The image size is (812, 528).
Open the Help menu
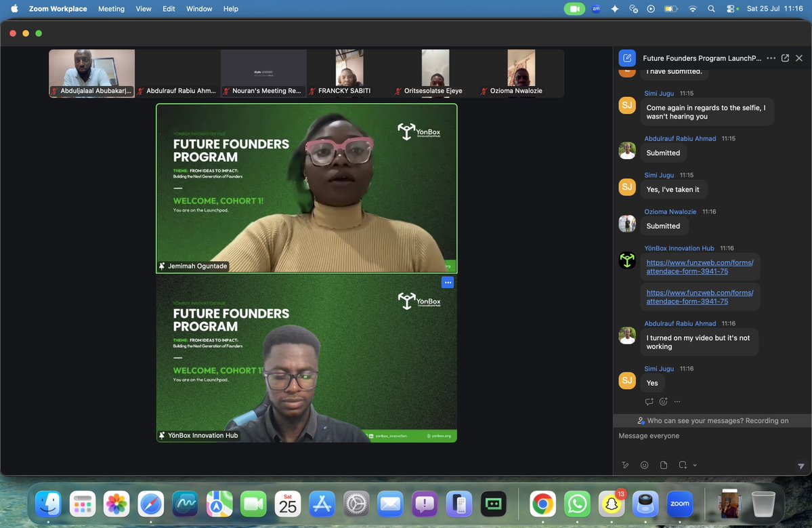click(230, 9)
